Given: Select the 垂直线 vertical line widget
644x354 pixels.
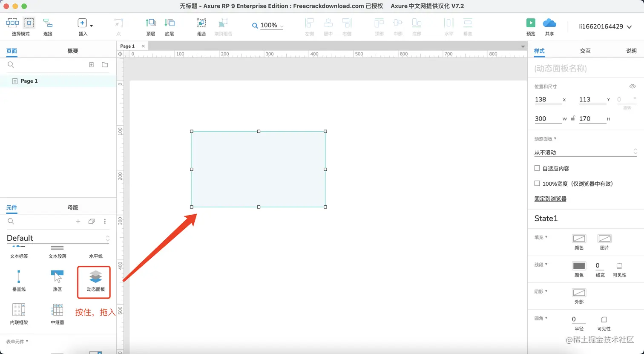Looking at the screenshot, I should (18, 280).
